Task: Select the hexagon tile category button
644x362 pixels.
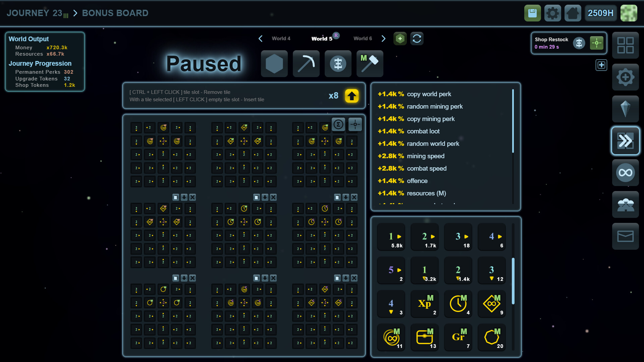Action: (274, 64)
